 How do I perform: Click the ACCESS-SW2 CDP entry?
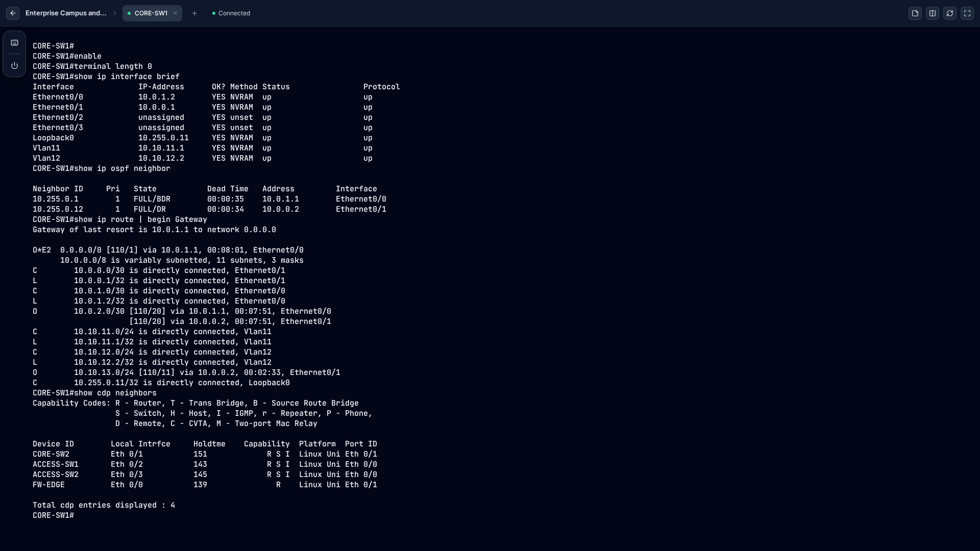point(205,474)
